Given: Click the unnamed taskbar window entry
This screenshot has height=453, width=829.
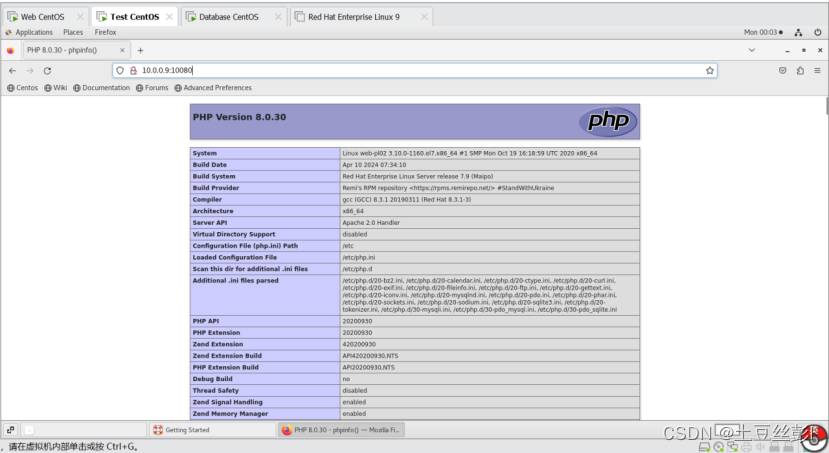Looking at the screenshot, I should (84, 430).
